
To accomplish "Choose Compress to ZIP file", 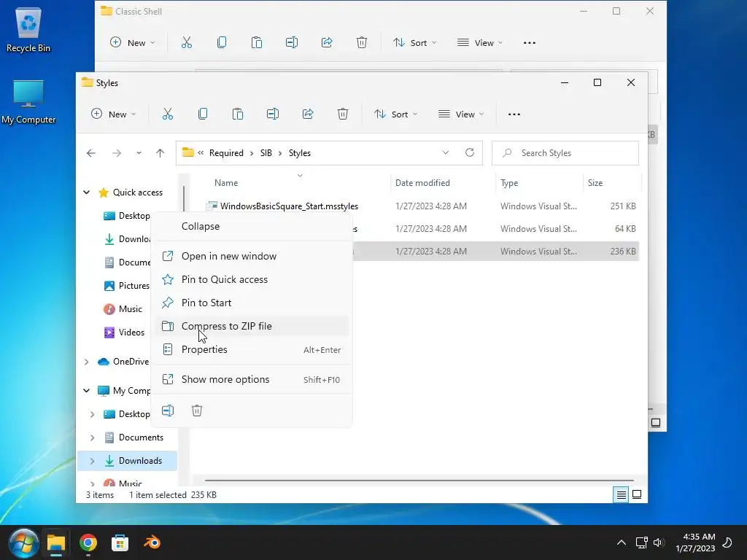I will pyautogui.click(x=252, y=326).
